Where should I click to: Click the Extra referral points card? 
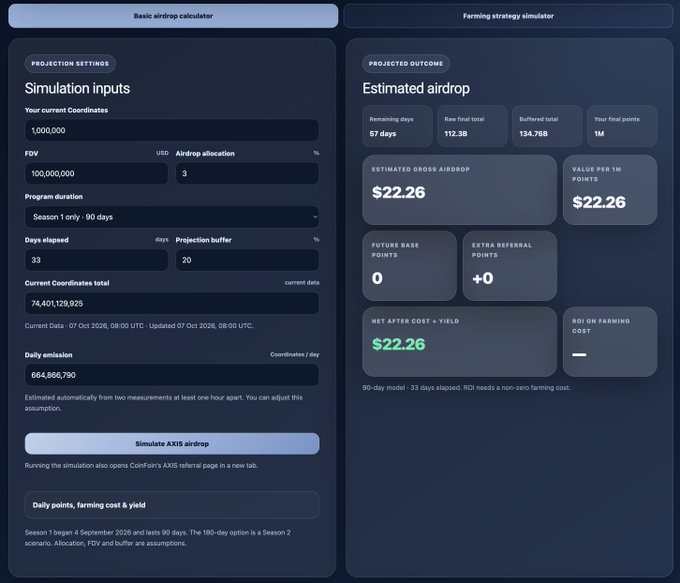pyautogui.click(x=510, y=266)
